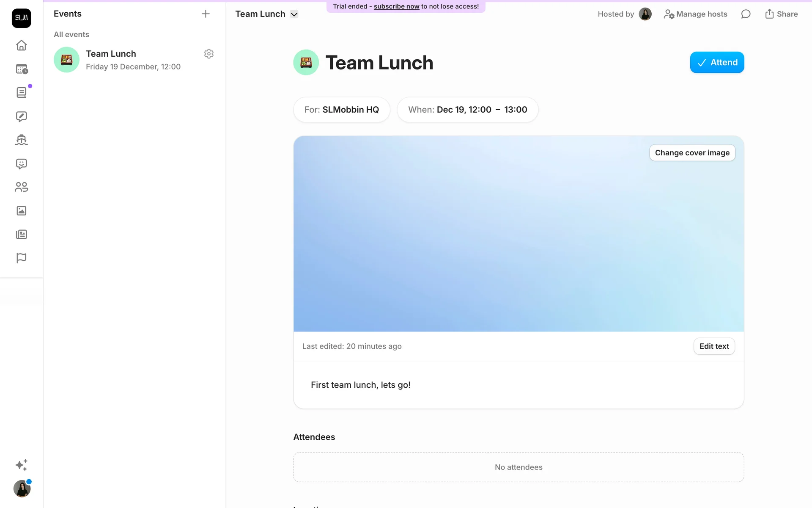Open the newspaper sidebar icon

tap(21, 235)
